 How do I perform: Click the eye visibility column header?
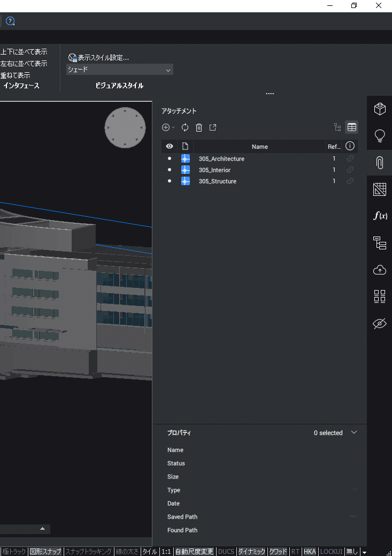pyautogui.click(x=170, y=146)
